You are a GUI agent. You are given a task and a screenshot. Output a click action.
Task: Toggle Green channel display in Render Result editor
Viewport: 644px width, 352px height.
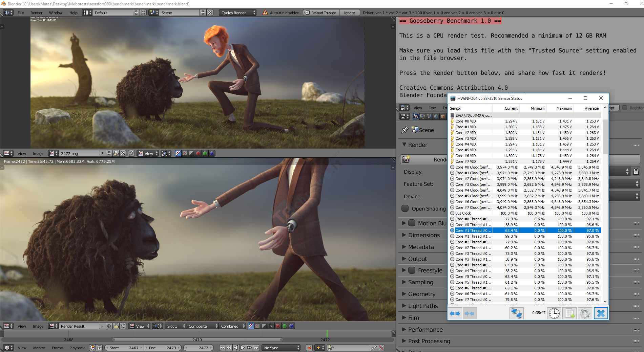click(285, 326)
